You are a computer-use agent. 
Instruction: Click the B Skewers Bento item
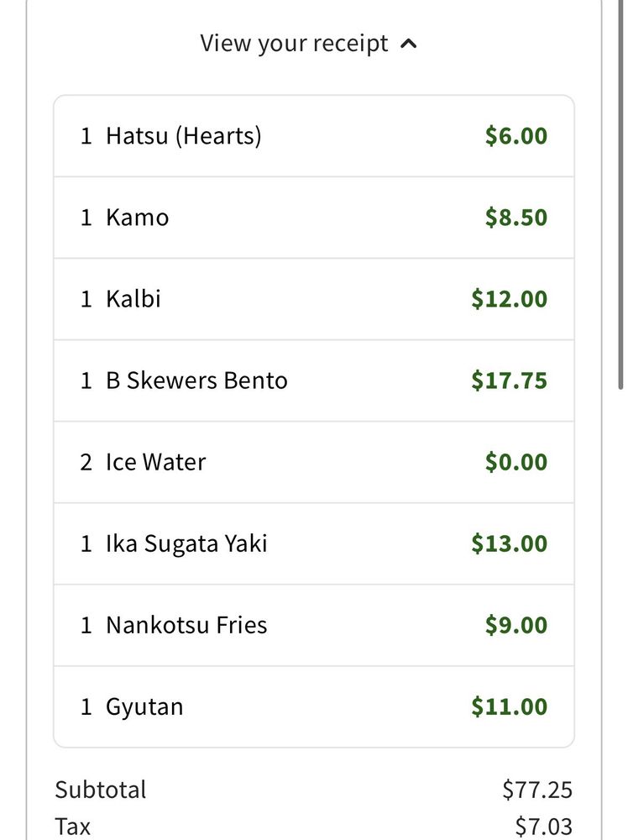[x=196, y=381]
